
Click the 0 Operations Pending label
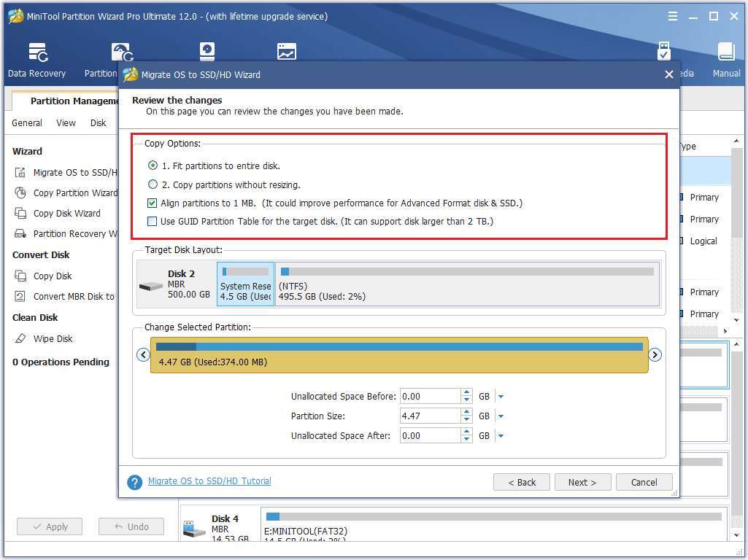tap(61, 362)
